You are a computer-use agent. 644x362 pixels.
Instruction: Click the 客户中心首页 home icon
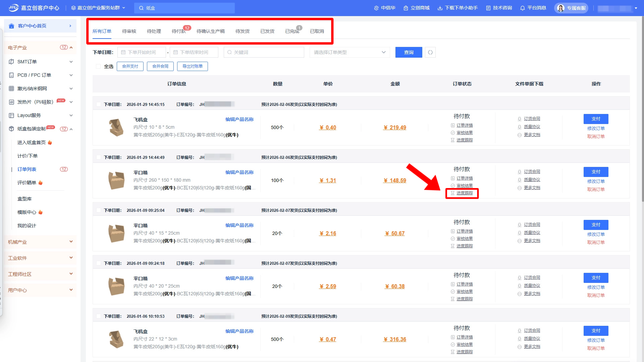coord(12,26)
